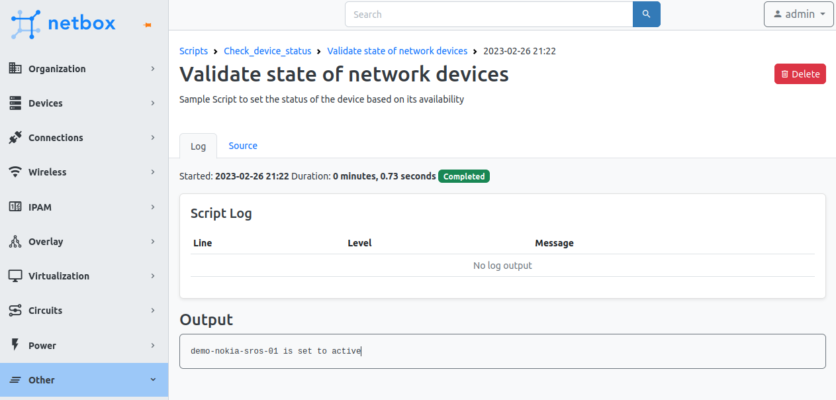
Task: Switch to the Source tab
Action: click(243, 146)
